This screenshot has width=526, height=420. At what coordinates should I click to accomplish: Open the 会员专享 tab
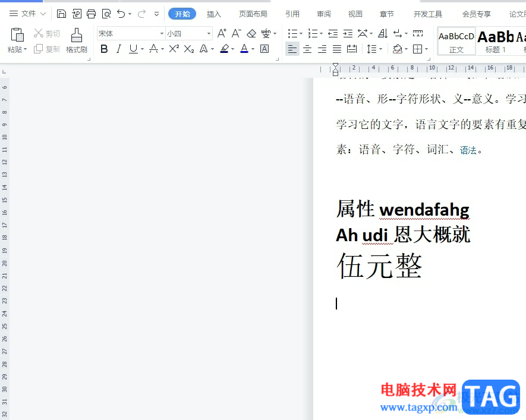pyautogui.click(x=477, y=14)
